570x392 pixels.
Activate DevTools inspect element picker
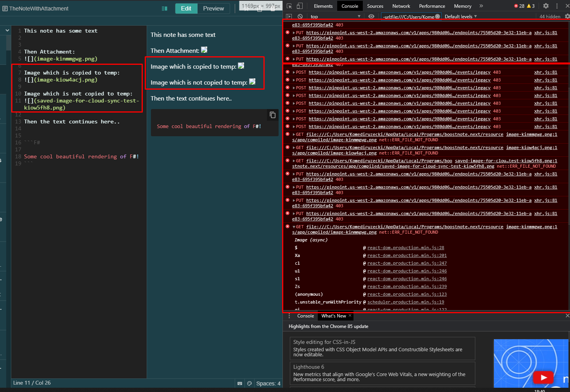pyautogui.click(x=289, y=6)
